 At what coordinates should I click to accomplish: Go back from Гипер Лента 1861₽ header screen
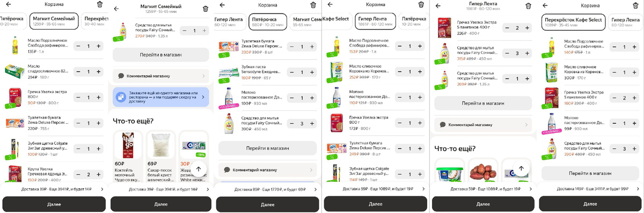click(437, 6)
